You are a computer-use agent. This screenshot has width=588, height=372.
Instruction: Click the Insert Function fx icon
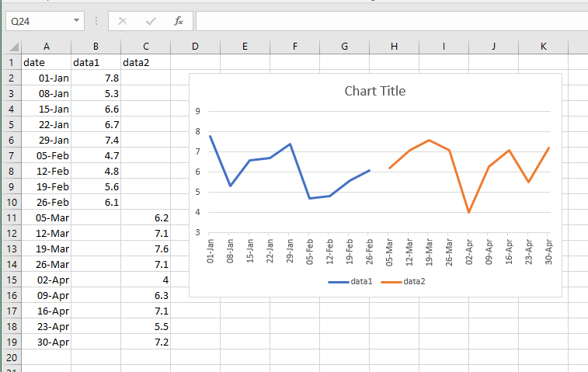(179, 21)
